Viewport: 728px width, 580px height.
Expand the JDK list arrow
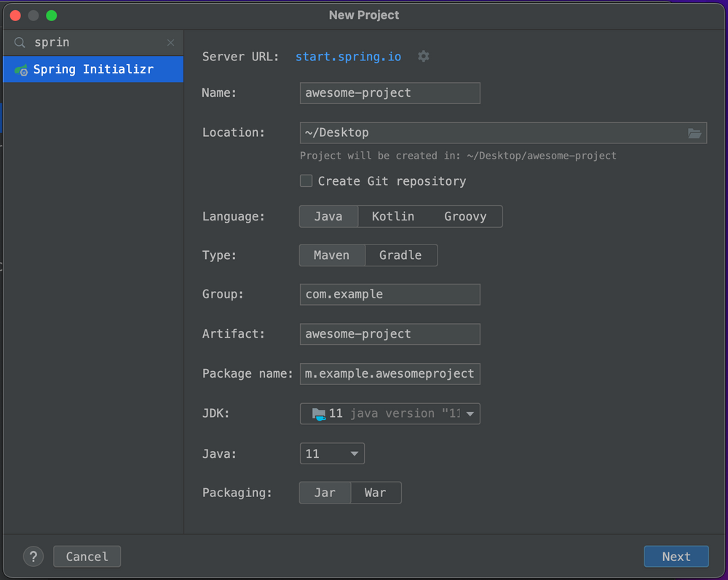[x=470, y=413]
